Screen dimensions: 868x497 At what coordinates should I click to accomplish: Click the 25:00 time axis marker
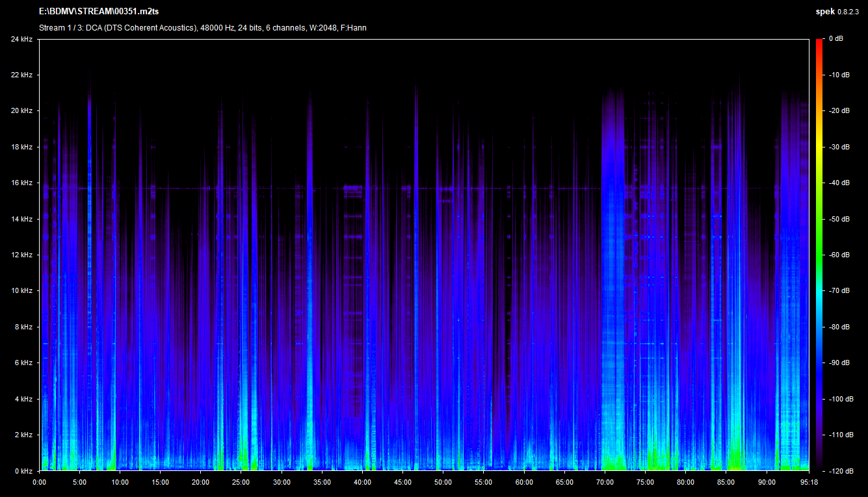(x=241, y=482)
